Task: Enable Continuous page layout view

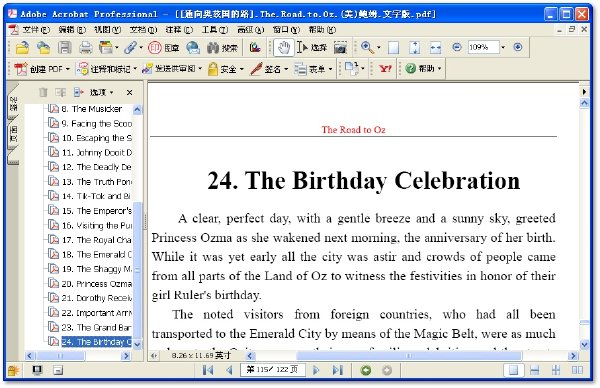Action: pyautogui.click(x=535, y=370)
